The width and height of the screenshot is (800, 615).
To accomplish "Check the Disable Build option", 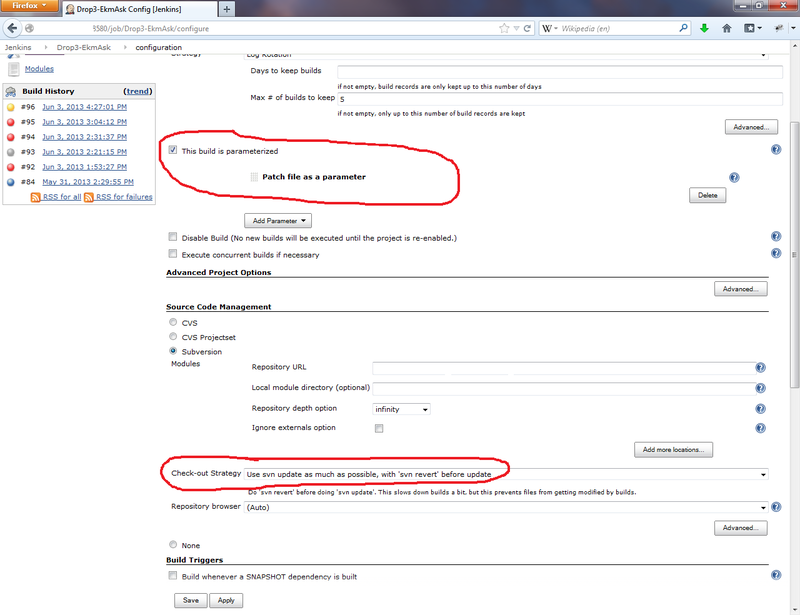I will point(173,237).
